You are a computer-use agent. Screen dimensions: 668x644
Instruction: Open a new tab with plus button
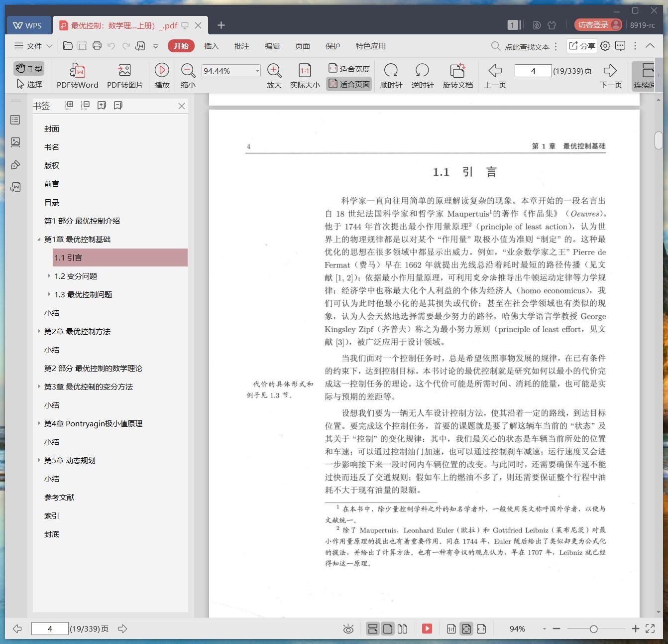(222, 25)
